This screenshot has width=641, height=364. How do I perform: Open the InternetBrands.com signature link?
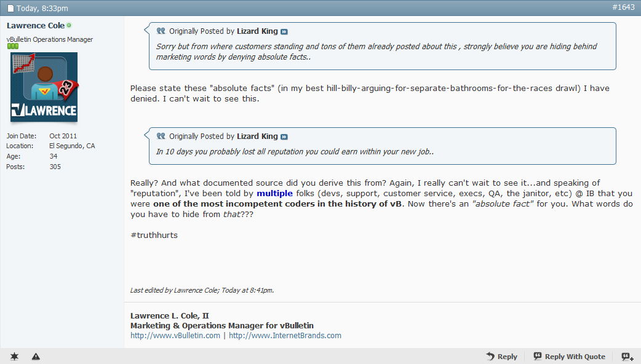[x=285, y=335]
